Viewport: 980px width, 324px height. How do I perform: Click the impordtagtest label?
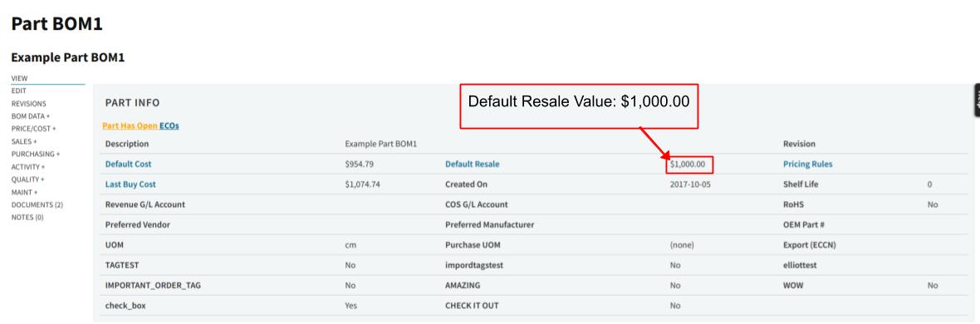(473, 265)
